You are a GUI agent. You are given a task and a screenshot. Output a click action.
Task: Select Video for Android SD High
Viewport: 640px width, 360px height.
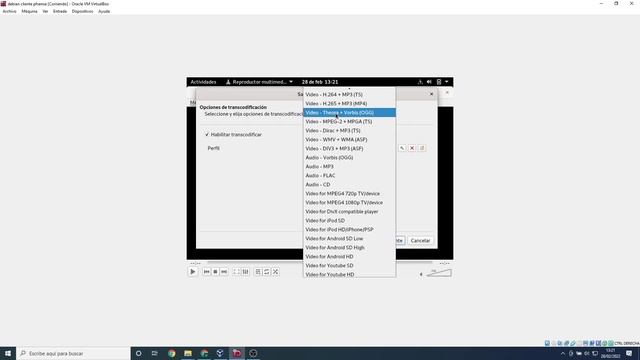pos(349,247)
